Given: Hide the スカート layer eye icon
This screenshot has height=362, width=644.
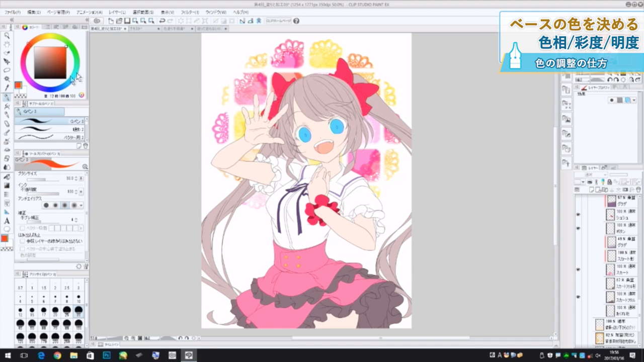Looking at the screenshot, I should pos(578,269).
